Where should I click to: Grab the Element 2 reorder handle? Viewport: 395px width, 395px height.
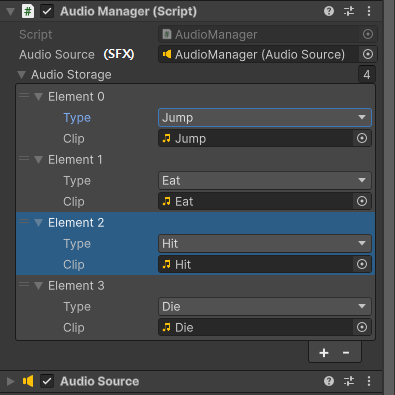click(x=24, y=221)
